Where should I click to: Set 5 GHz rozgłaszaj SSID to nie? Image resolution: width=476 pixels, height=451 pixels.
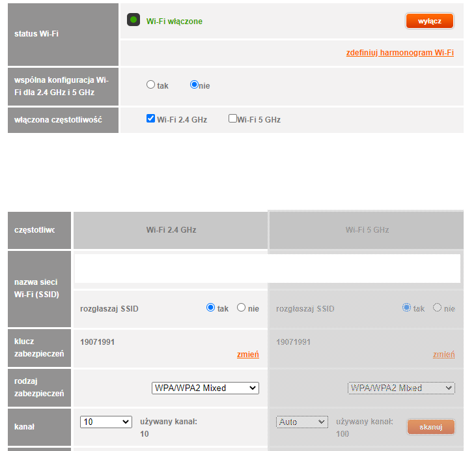pos(437,308)
